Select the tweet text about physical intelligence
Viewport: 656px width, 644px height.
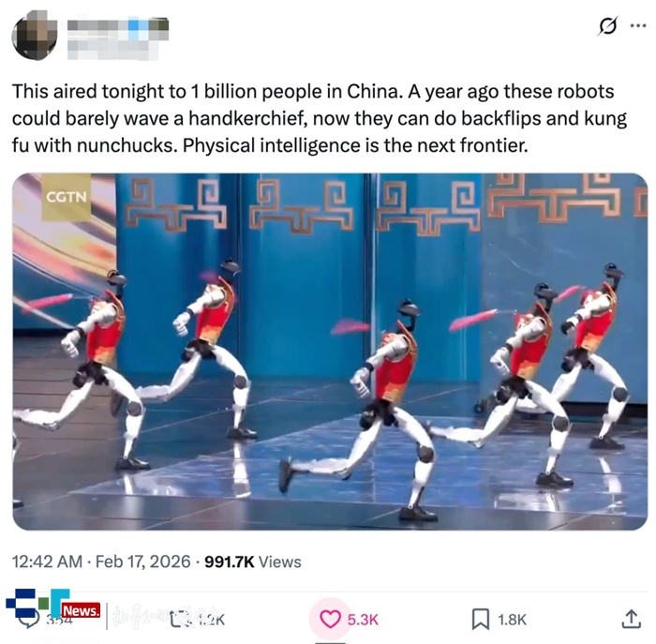(x=320, y=118)
